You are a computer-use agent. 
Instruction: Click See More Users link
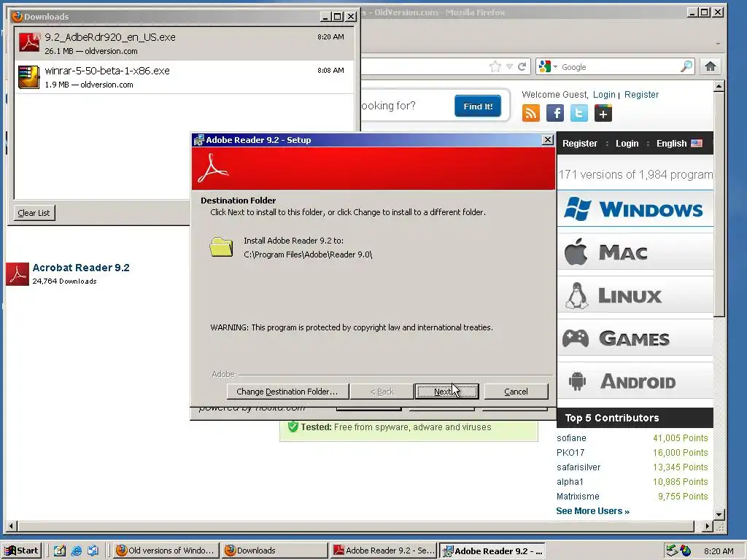click(x=592, y=511)
